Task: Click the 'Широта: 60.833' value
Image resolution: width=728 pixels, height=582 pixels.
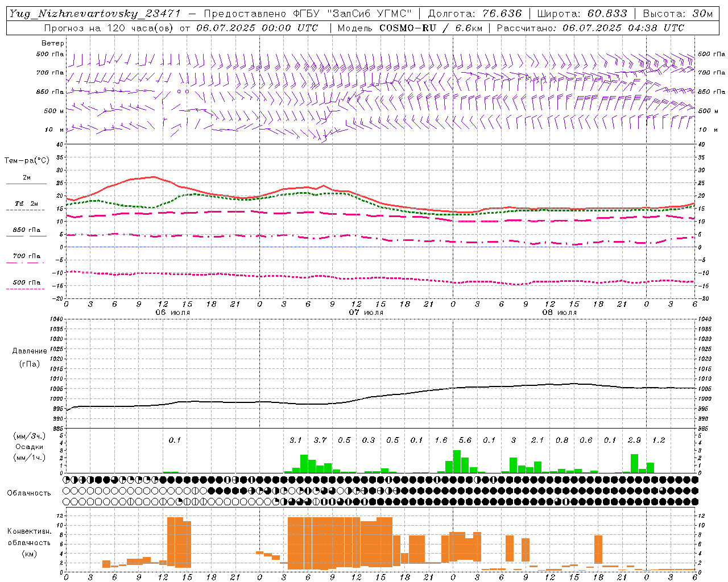Action: coord(582,14)
